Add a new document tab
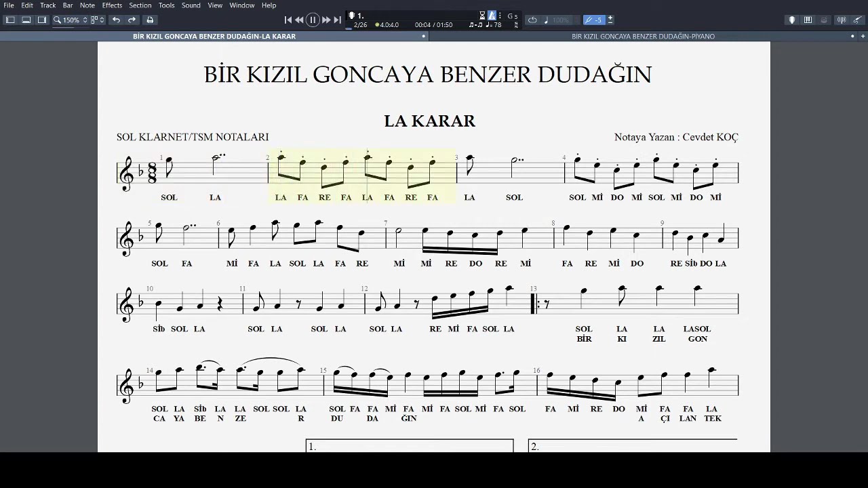The image size is (868, 488). [862, 37]
